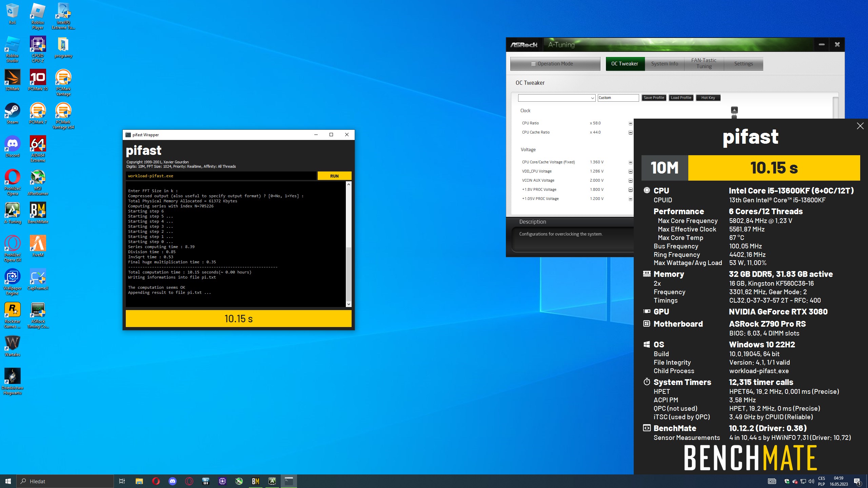Launch CPUID CPU-Z from desktop
The image size is (868, 488).
38,49
